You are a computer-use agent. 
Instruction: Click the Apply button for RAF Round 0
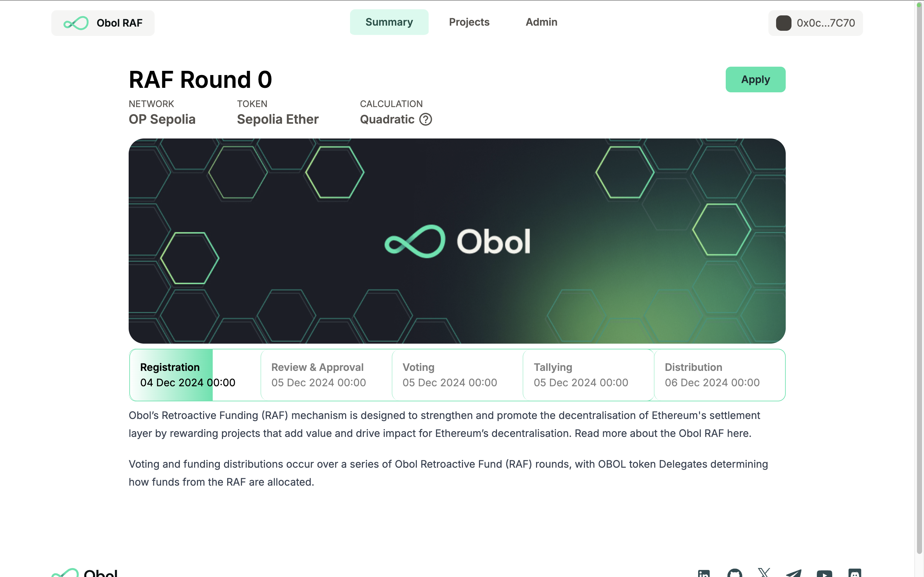pos(755,79)
